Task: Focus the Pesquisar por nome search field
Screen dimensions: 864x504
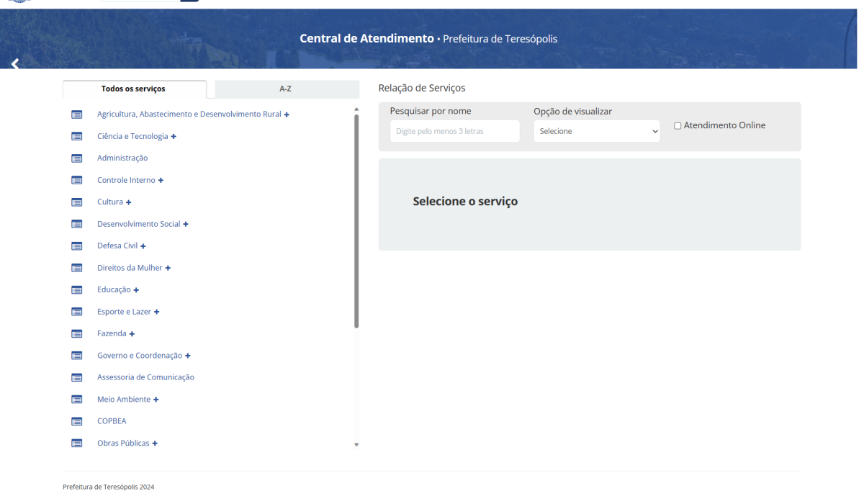Action: pyautogui.click(x=454, y=131)
